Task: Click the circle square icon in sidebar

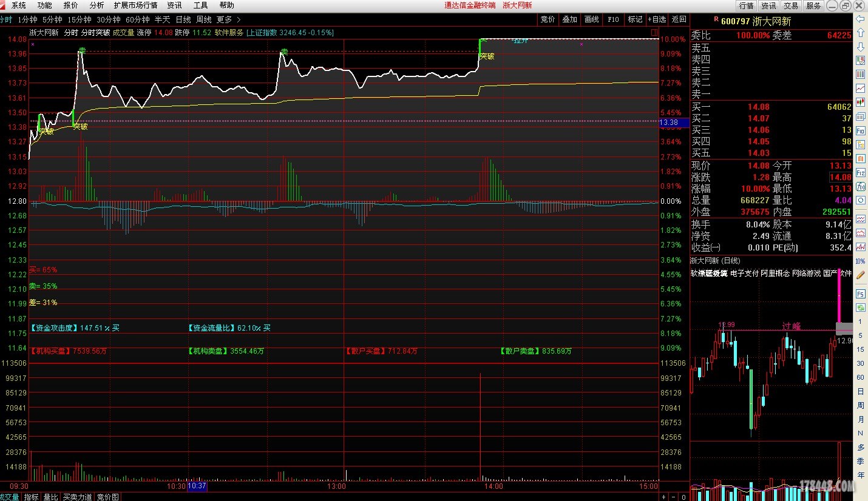Action: pyautogui.click(x=860, y=200)
